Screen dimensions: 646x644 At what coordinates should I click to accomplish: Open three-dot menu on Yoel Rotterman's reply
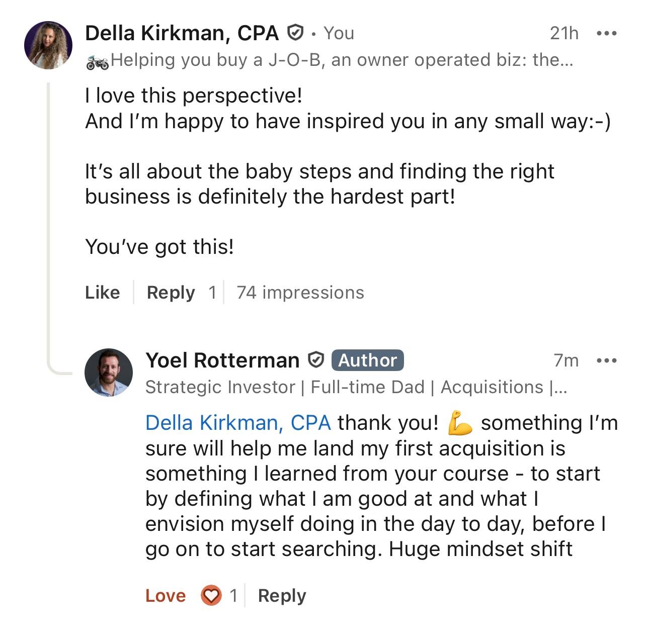tap(606, 360)
